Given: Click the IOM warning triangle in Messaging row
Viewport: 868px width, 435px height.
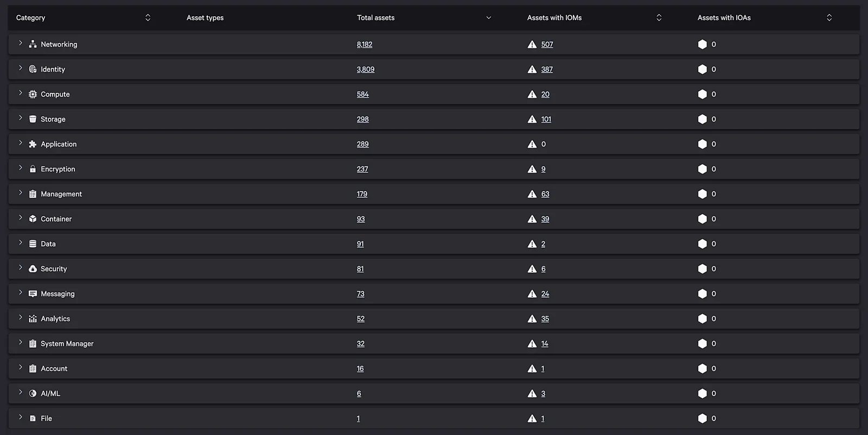Looking at the screenshot, I should [532, 294].
